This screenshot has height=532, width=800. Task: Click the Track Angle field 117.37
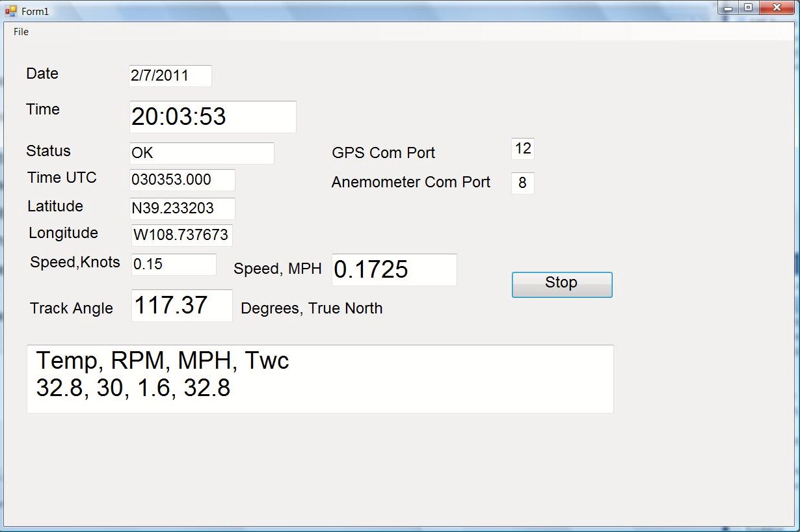(182, 305)
